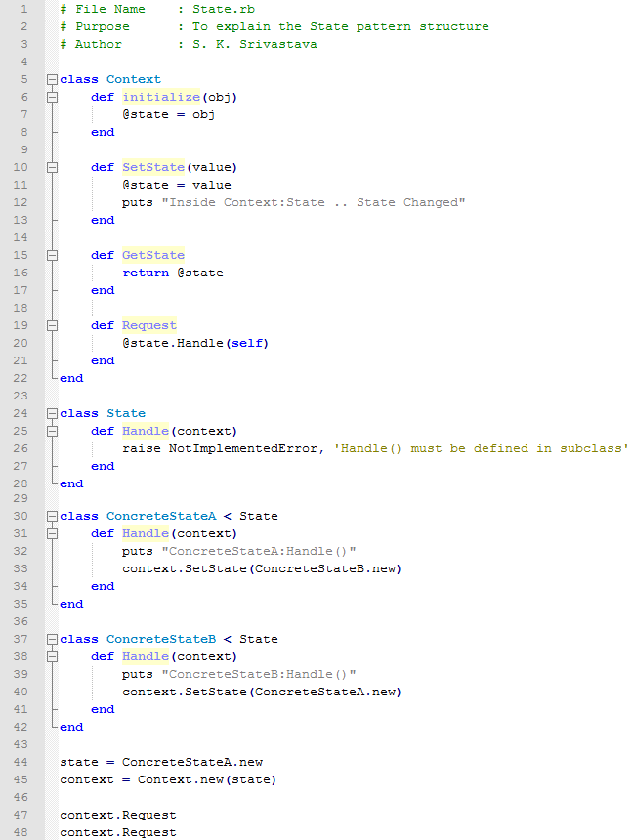The image size is (633, 840).
Task: Click the highlighted 'GetState' method name
Action: [x=153, y=255]
